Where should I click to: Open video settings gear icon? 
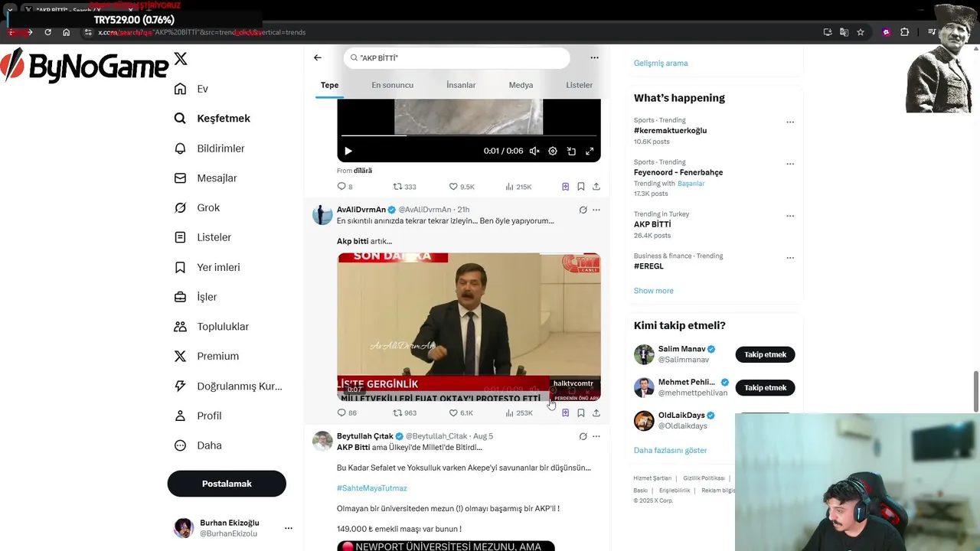(553, 152)
